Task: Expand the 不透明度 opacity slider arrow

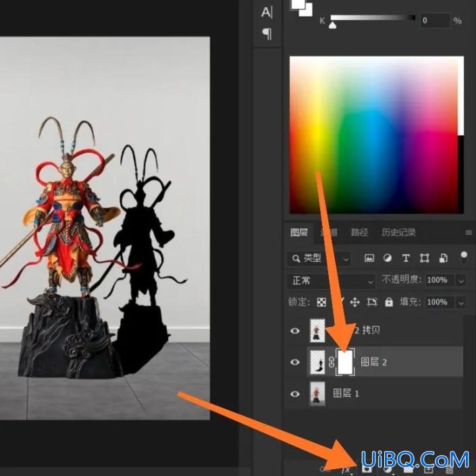Action: pyautogui.click(x=461, y=280)
